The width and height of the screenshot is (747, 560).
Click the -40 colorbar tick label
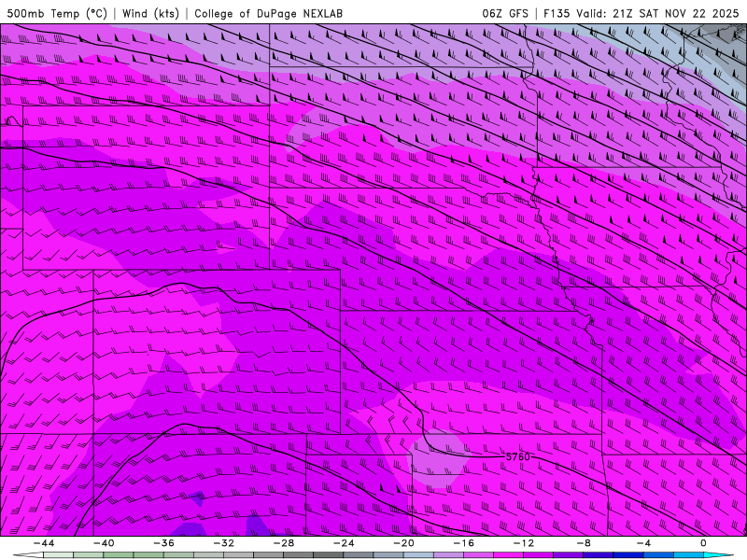tap(104, 543)
